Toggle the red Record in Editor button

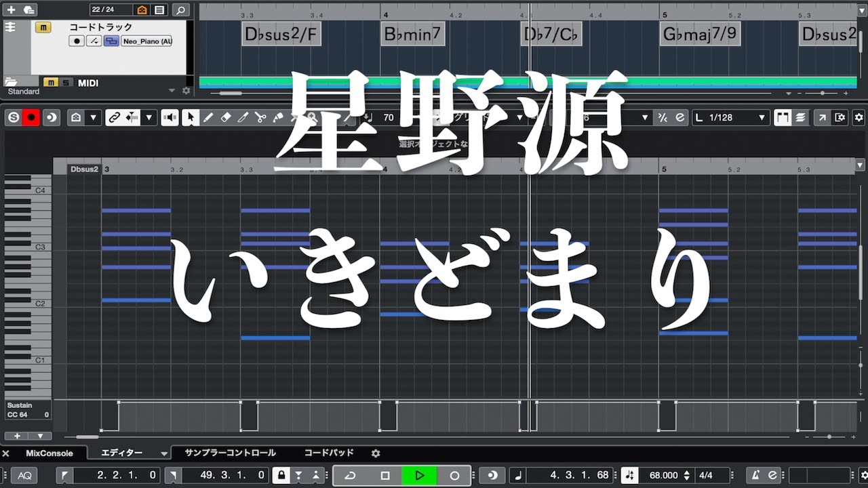click(x=31, y=117)
